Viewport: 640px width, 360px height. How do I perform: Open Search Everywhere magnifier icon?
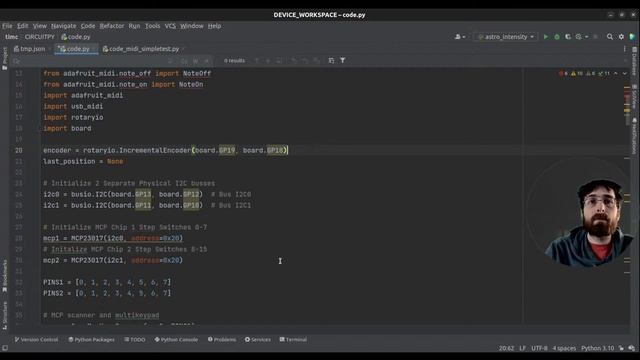(x=610, y=37)
